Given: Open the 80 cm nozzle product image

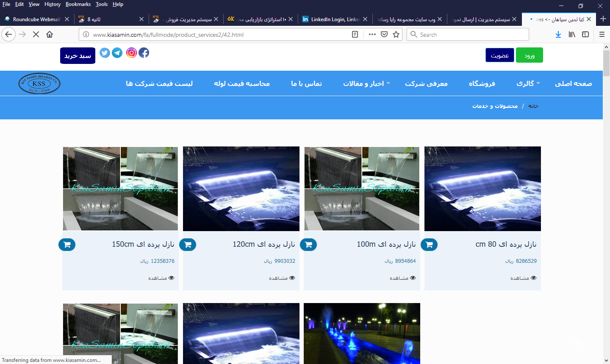Looking at the screenshot, I should click(482, 189).
